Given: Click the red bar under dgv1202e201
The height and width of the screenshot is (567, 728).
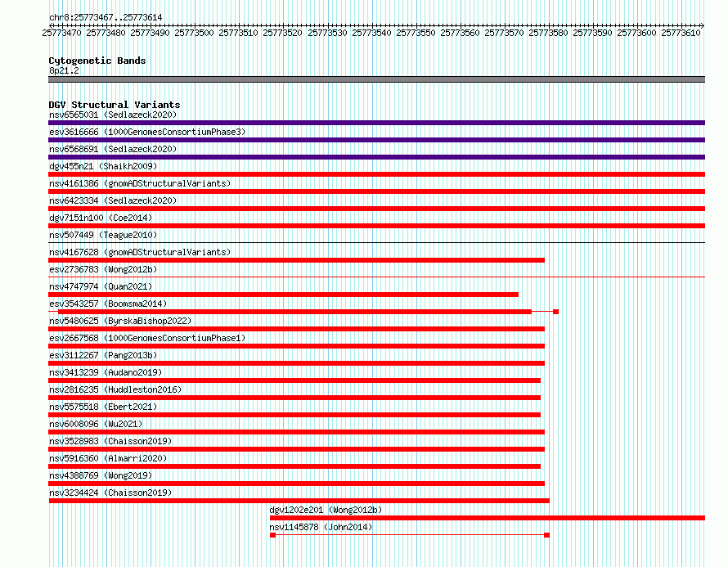Looking at the screenshot, I should (488, 518).
